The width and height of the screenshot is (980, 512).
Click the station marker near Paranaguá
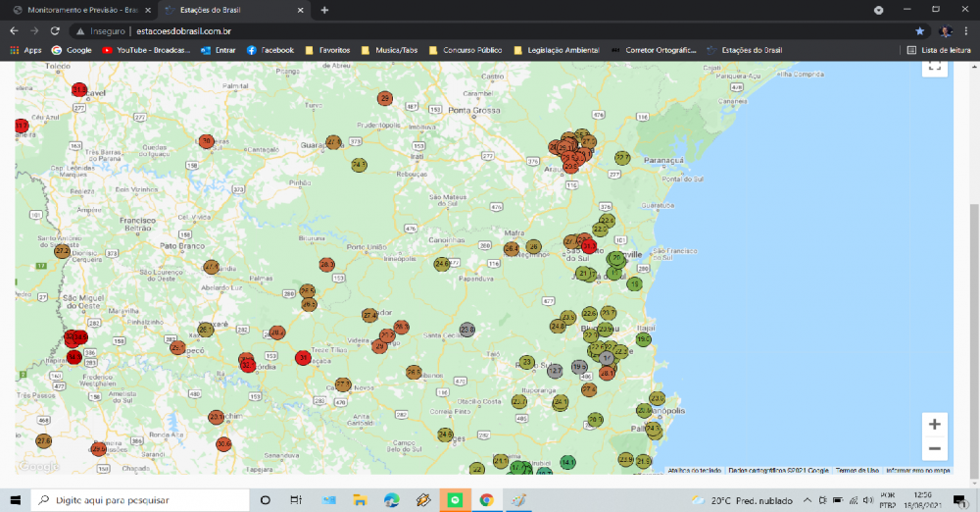(x=622, y=158)
